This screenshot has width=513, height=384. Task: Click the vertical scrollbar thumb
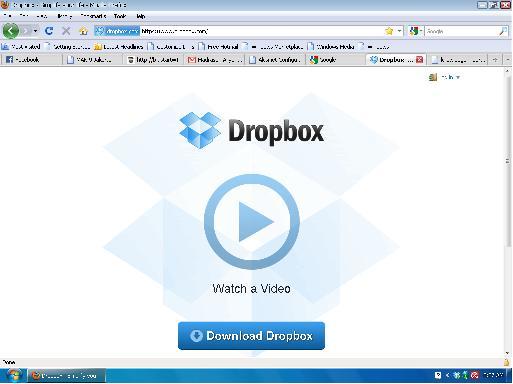pyautogui.click(x=508, y=162)
